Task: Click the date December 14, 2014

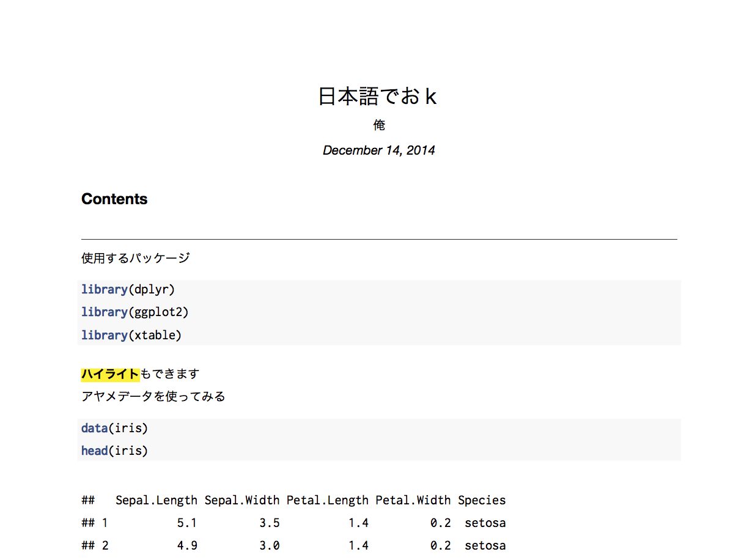Action: click(x=379, y=150)
